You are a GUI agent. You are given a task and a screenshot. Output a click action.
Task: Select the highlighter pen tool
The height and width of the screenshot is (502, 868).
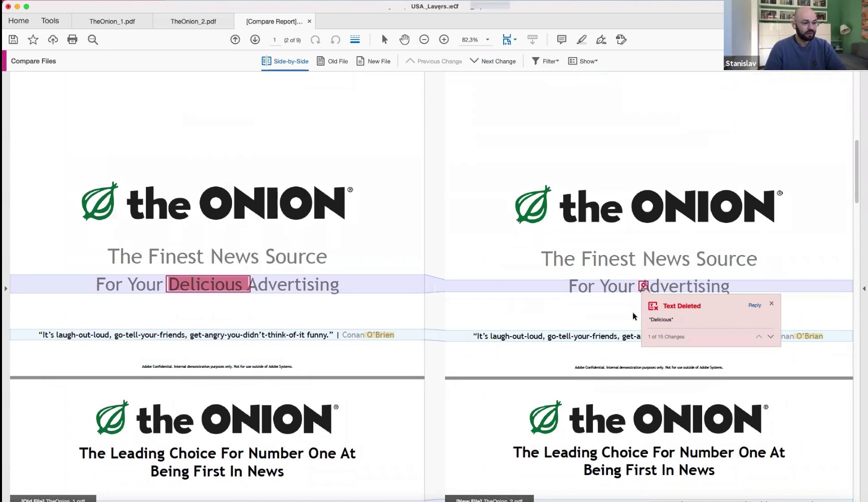(x=581, y=40)
